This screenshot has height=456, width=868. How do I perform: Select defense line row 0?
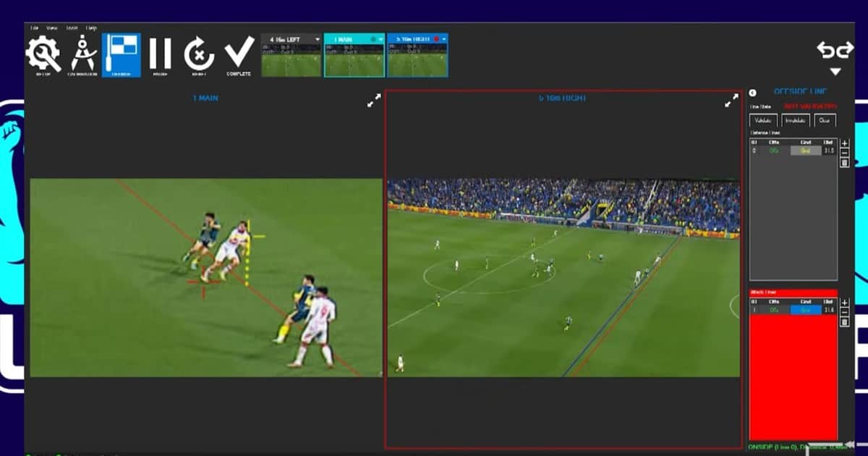[793, 151]
